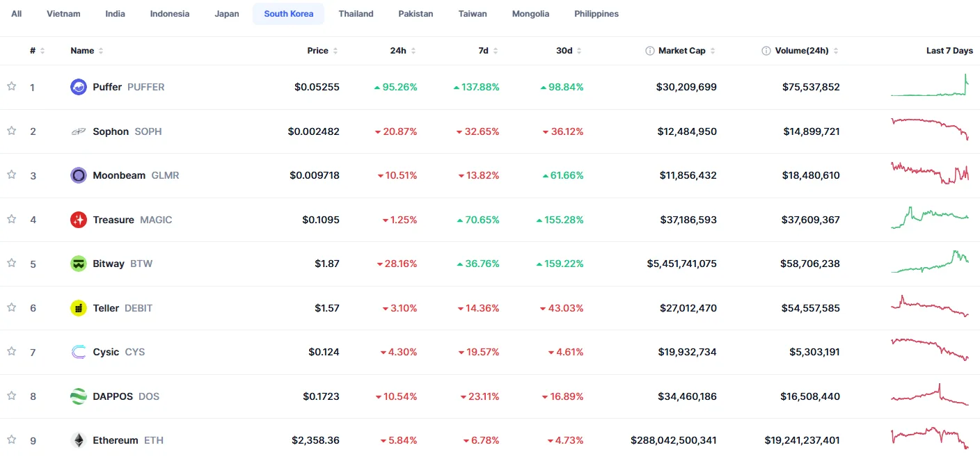This screenshot has height=459, width=980.
Task: Click Sophon price $0.002482
Action: (314, 131)
